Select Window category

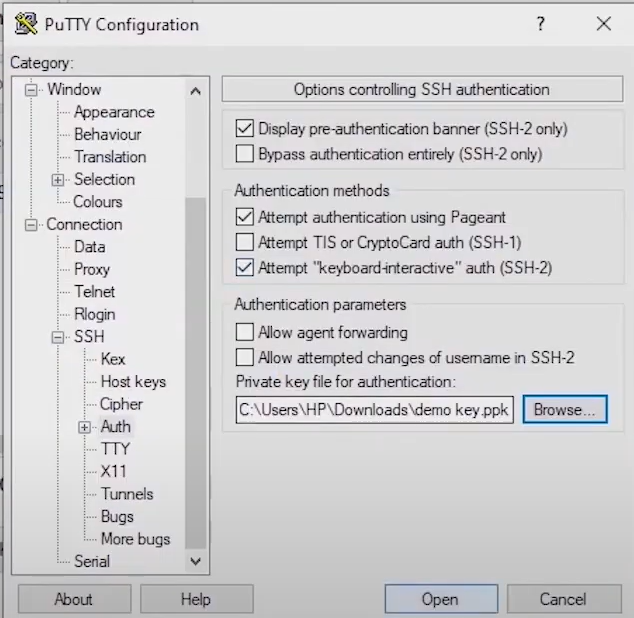coord(74,89)
